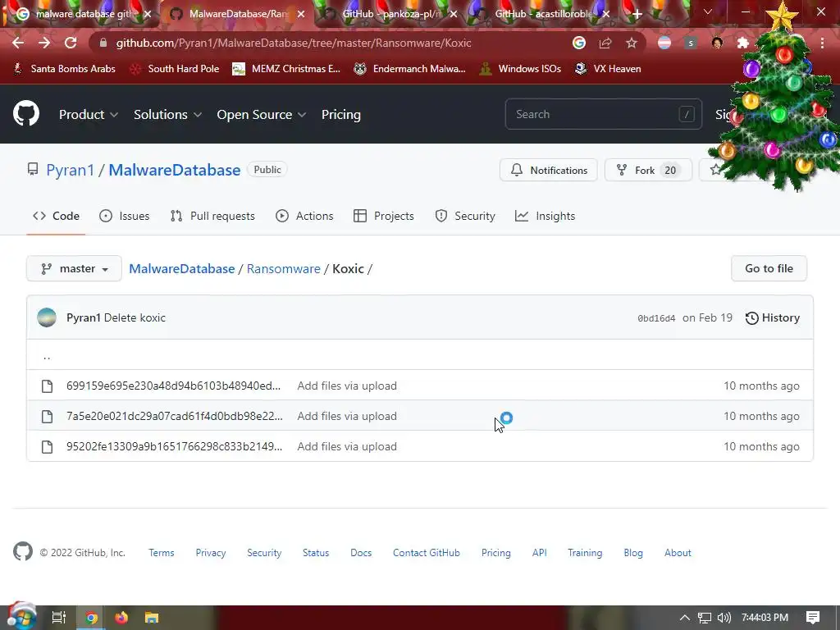
Task: Expand the Open Source dropdown menu
Action: (262, 115)
